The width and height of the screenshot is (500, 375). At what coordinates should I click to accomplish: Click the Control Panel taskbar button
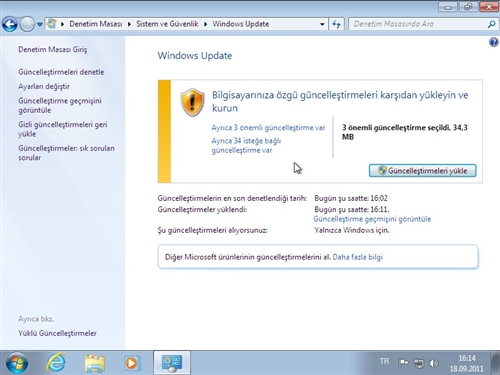coord(172,363)
